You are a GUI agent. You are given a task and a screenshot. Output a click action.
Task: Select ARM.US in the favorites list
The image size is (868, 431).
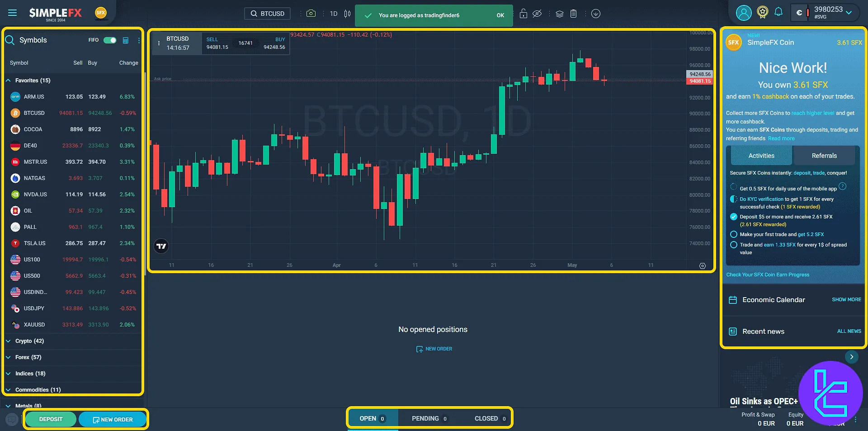[73, 97]
